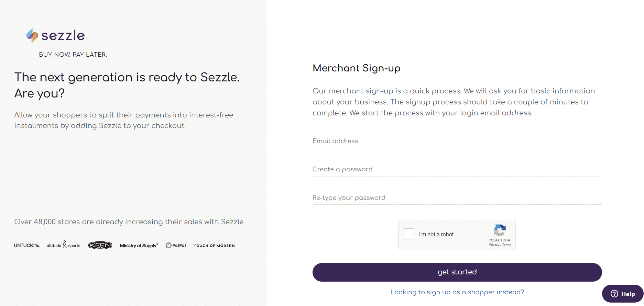
Task: Click the UNTUCKit brand logo
Action: point(27,246)
